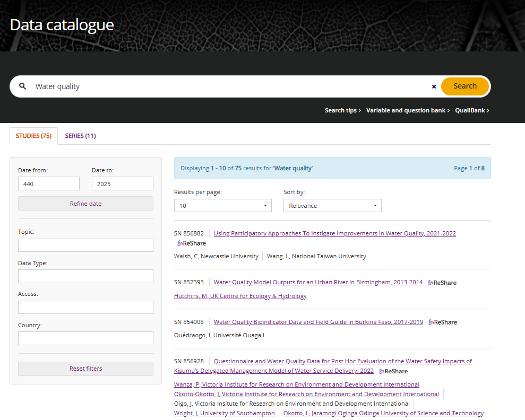The height and width of the screenshot is (420, 525).
Task: Select the Studies (75) tab
Action: (x=33, y=136)
